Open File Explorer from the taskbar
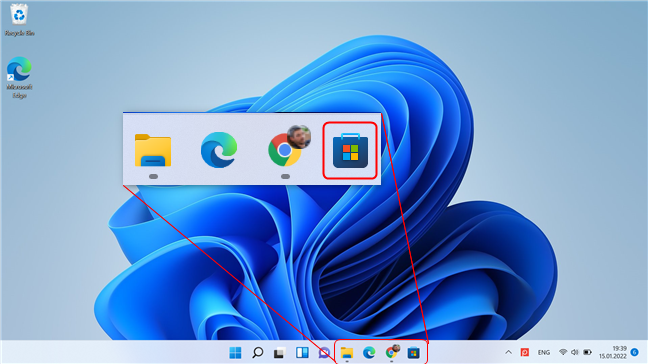Screen dimensions: 648x364 click(347, 352)
